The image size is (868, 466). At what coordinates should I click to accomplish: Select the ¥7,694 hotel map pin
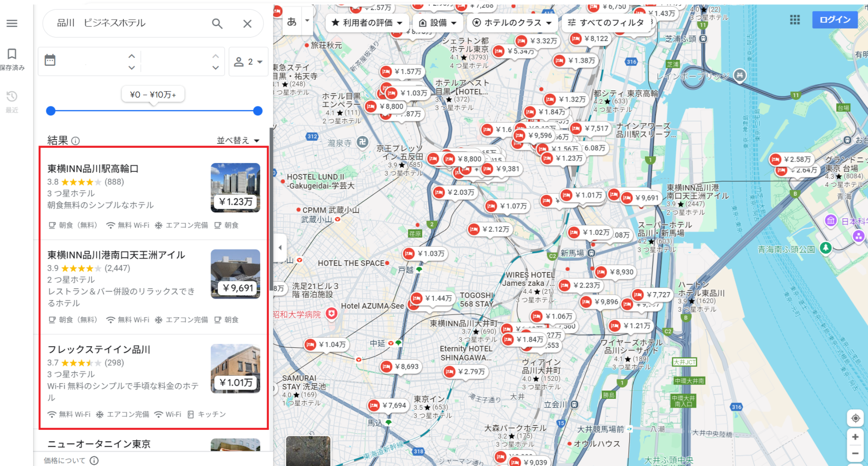[388, 405]
